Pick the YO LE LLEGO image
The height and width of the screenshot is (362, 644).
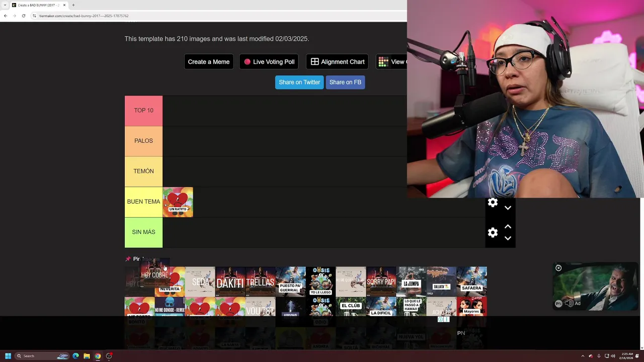coord(321,282)
